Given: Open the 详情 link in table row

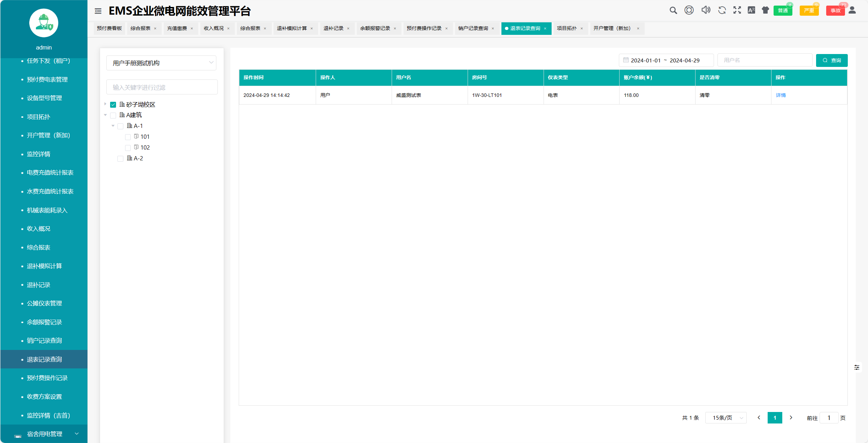Looking at the screenshot, I should [x=781, y=95].
